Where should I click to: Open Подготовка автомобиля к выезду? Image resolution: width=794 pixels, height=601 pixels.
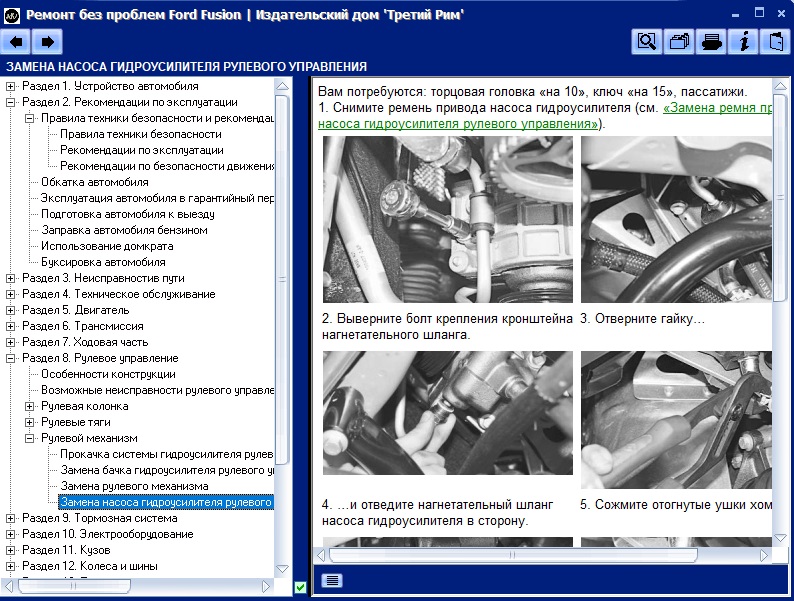(128, 214)
